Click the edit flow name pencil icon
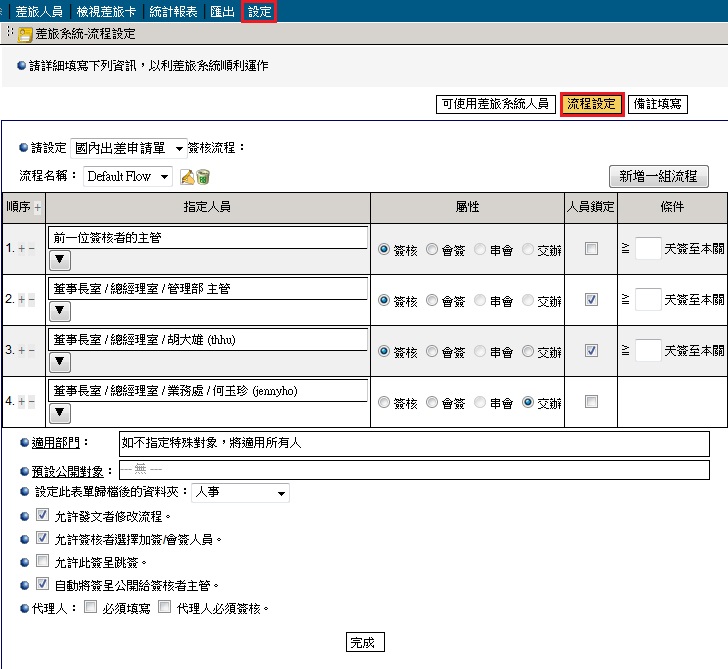 [187, 177]
